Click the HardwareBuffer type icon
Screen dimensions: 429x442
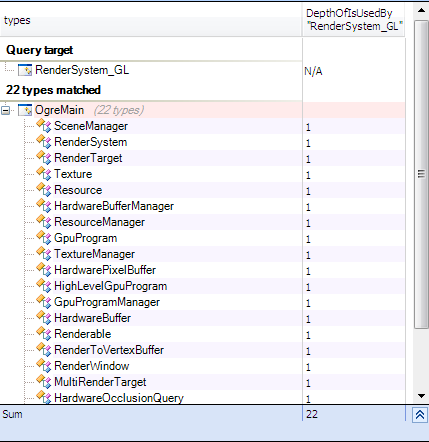click(x=44, y=318)
